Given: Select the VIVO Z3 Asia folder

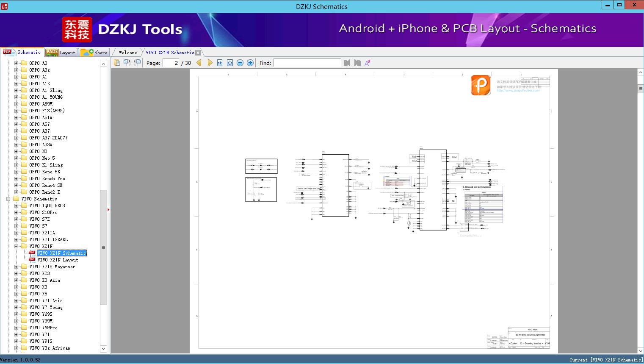Looking at the screenshot, I should [x=44, y=280].
